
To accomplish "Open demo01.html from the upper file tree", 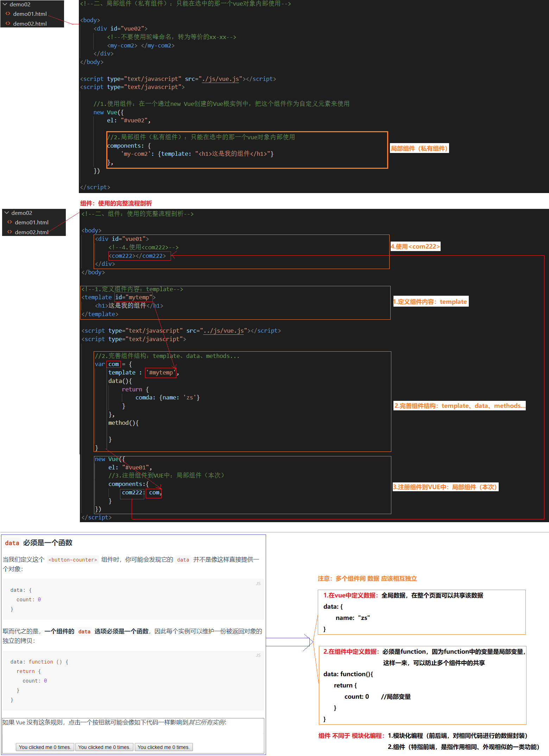I will [30, 14].
